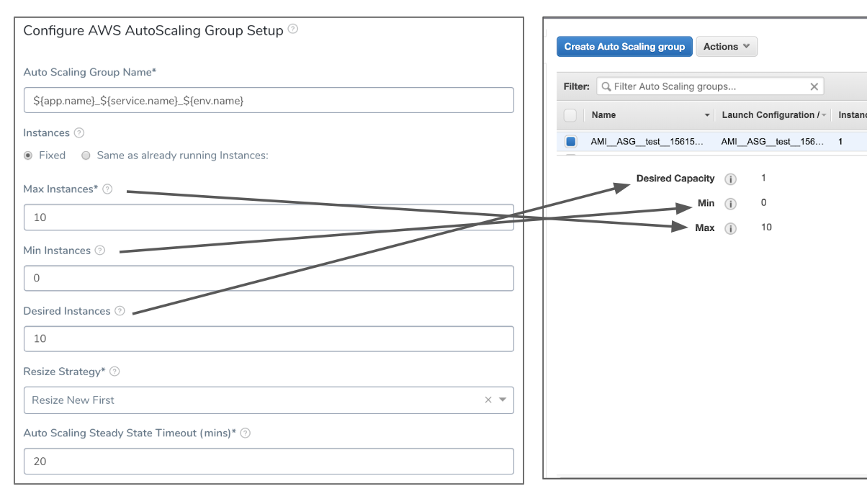This screenshot has height=504, width=867.
Task: Click the Desired Capacity value 1
Action: 763,178
